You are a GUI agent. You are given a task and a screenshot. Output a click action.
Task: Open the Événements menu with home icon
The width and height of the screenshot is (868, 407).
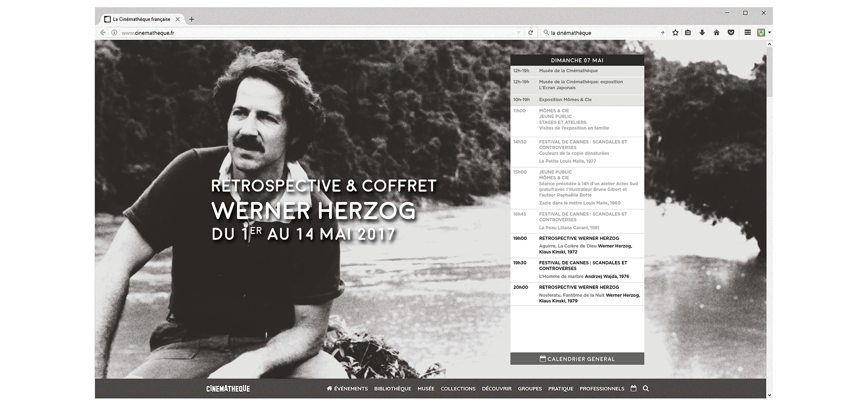click(x=347, y=388)
